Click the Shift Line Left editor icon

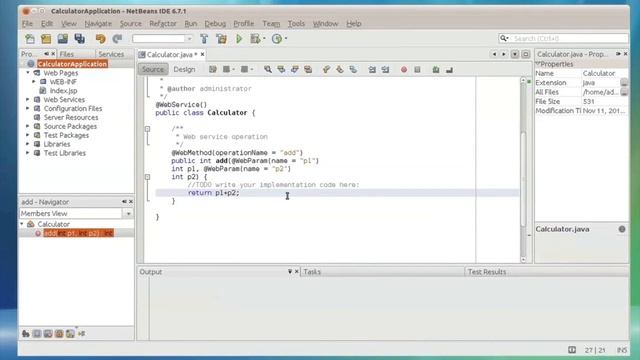tap(372, 70)
